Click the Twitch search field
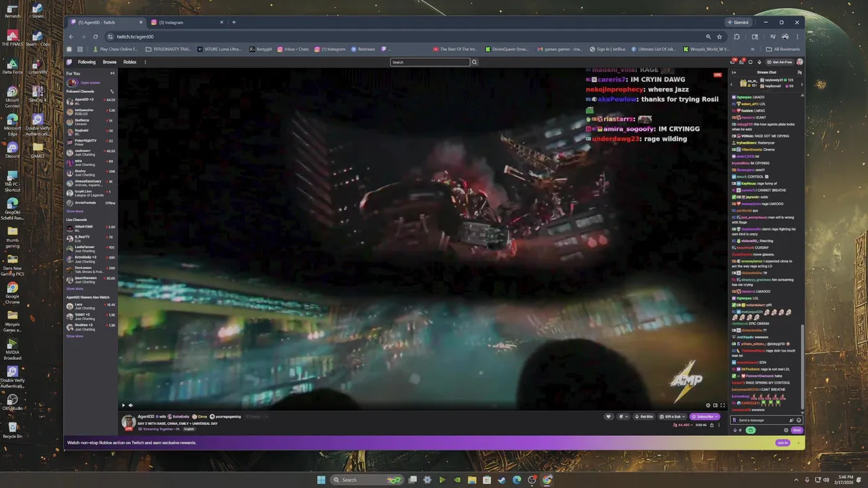This screenshot has height=488, width=868. (430, 62)
